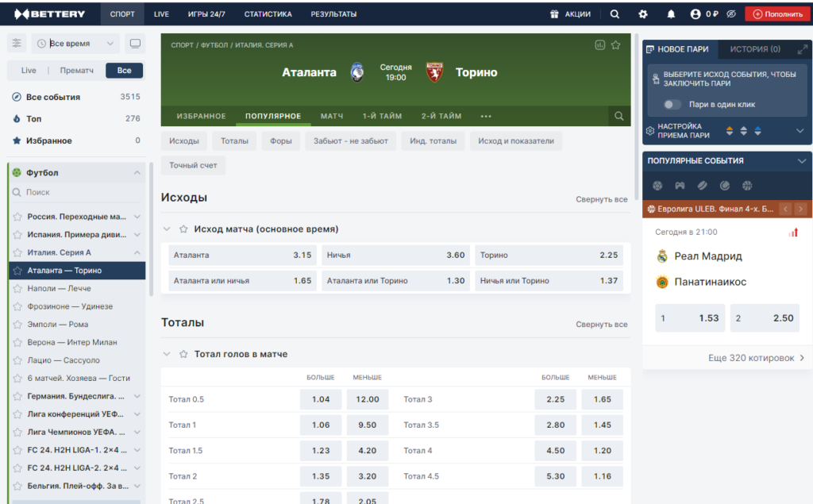813x504 pixels.
Task: Open the notifications bell
Action: point(671,14)
